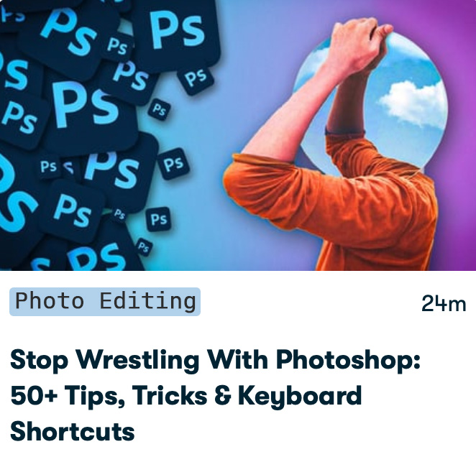Open the course thumbnail image
476x457 pixels.
[x=238, y=135]
